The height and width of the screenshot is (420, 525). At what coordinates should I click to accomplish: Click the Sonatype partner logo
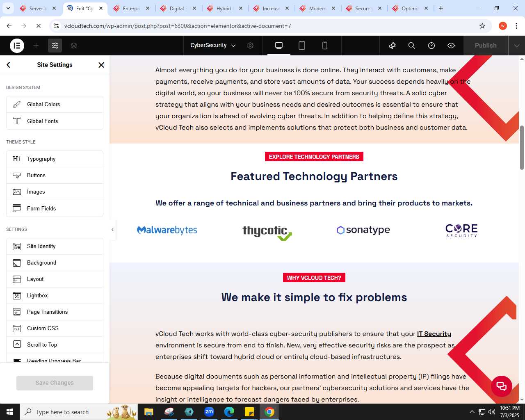click(363, 230)
